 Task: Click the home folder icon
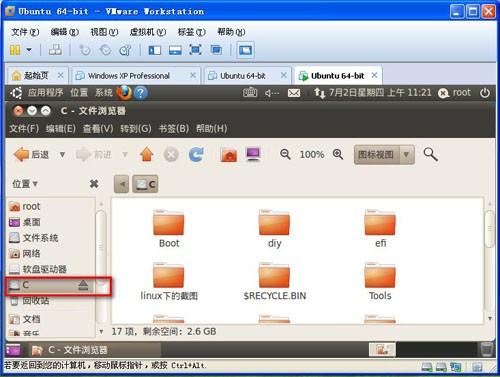(x=229, y=155)
